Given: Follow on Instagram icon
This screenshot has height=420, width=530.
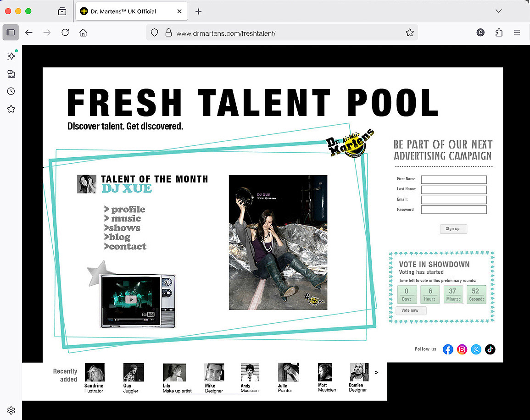Looking at the screenshot, I should 462,349.
